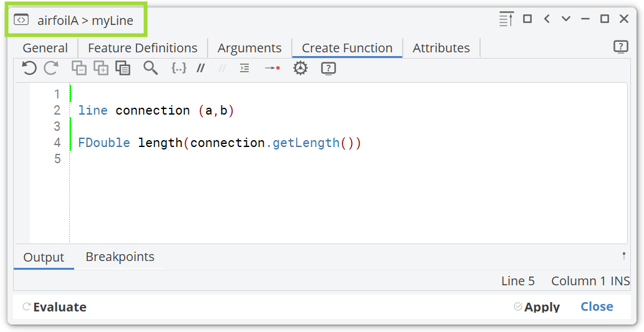
Task: Minimize the dialog with the dash button
Action: point(585,19)
